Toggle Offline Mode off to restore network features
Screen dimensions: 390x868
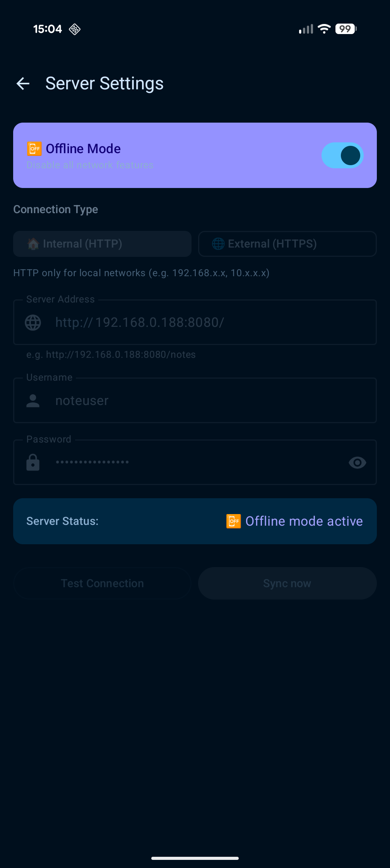pyautogui.click(x=342, y=155)
